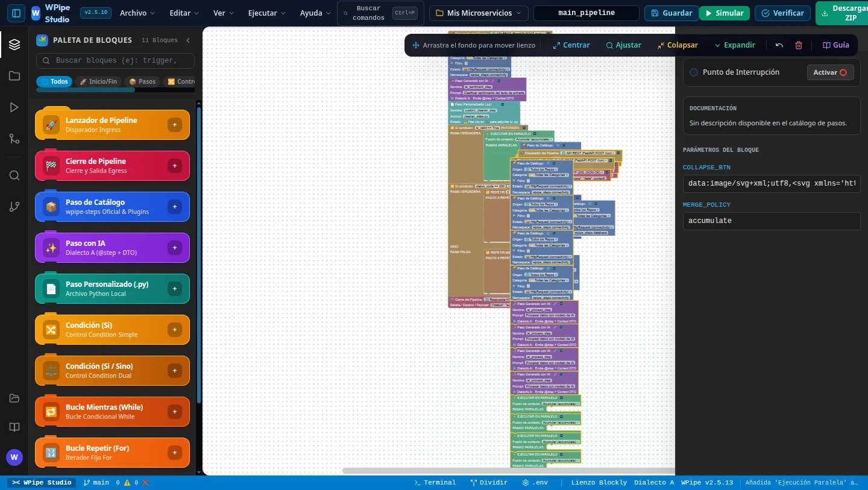868x490 pixels.
Task: Add Bucle Mientras (While) block with plus button
Action: (x=175, y=412)
